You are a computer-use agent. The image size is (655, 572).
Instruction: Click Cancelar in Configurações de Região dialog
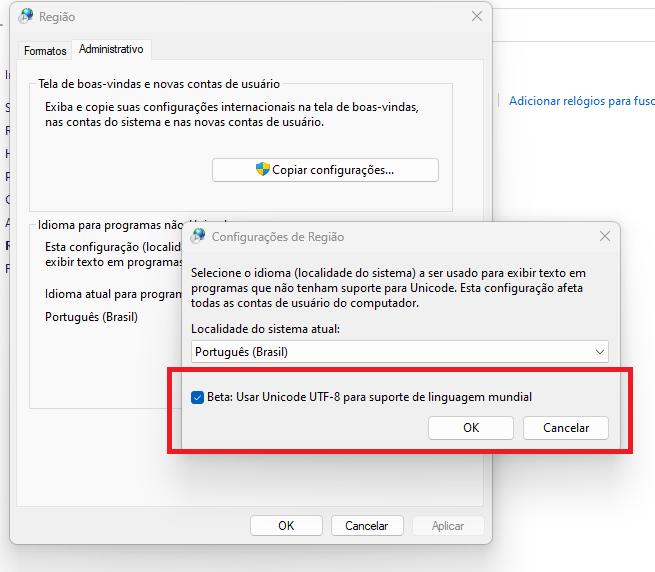coord(566,428)
